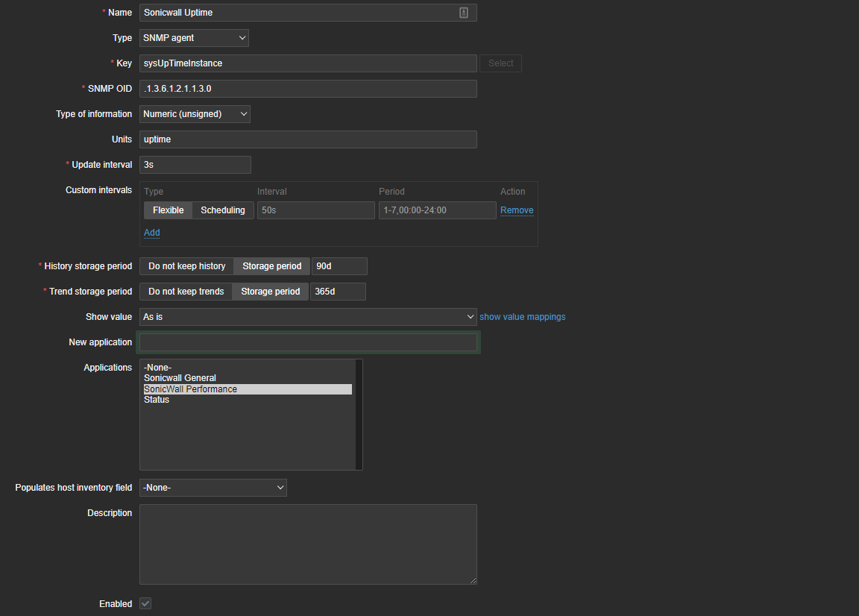859x616 pixels.
Task: Click the icon inside the Name field
Action: tap(464, 13)
